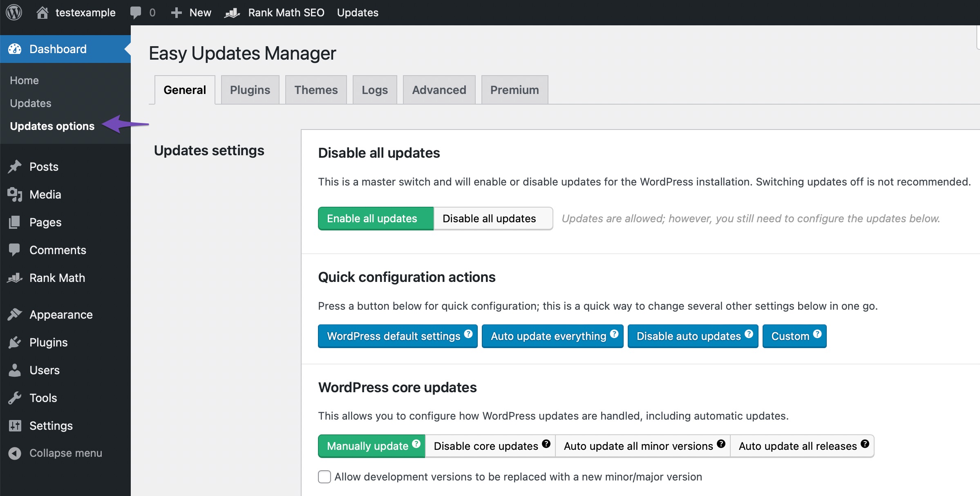Open the Advanced tab
The height and width of the screenshot is (496, 980).
coord(439,90)
